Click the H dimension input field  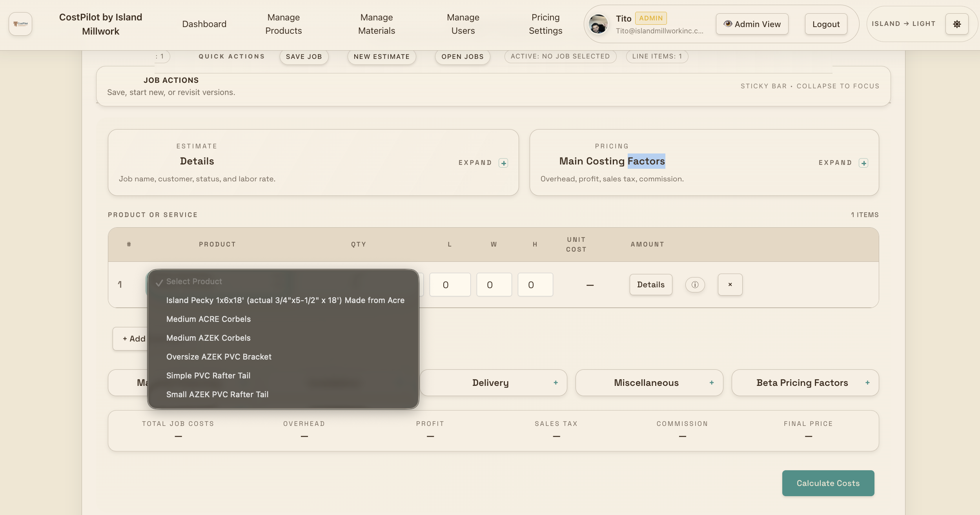(536, 285)
